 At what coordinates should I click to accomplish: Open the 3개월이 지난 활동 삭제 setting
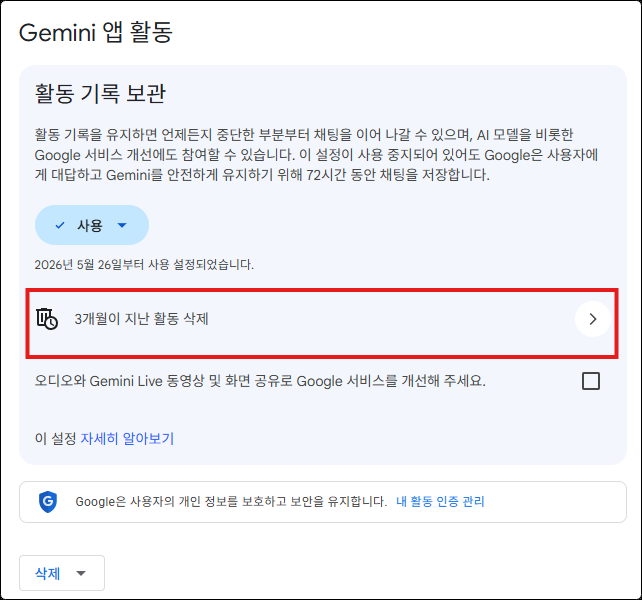[x=322, y=323]
